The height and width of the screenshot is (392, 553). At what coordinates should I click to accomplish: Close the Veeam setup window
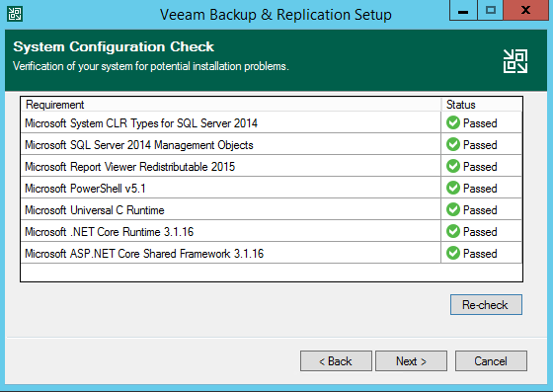(525, 10)
